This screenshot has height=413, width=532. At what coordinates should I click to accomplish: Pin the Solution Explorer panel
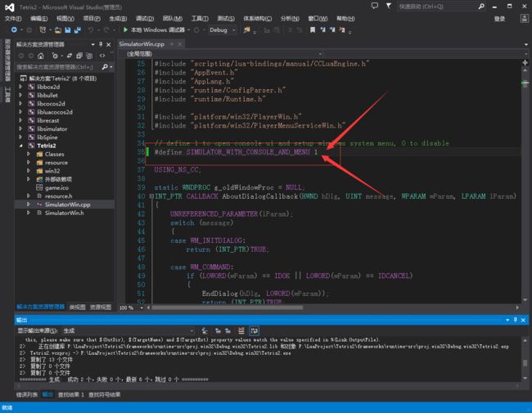click(101, 44)
